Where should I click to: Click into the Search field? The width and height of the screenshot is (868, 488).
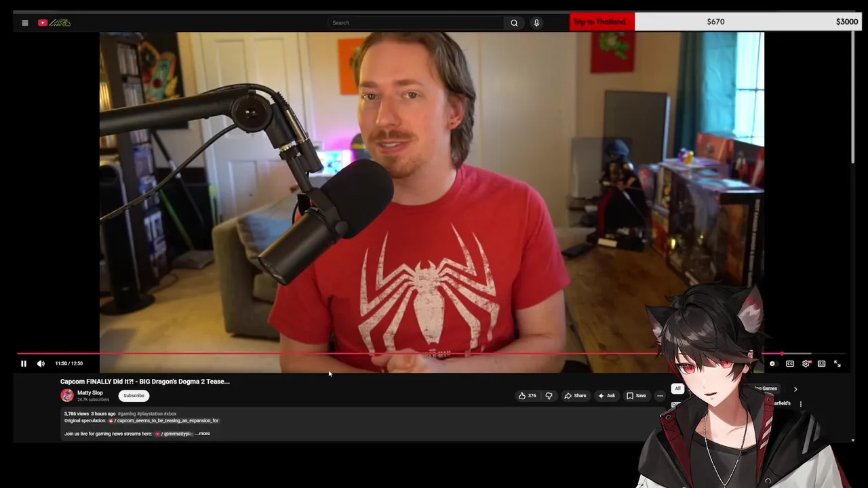(415, 23)
